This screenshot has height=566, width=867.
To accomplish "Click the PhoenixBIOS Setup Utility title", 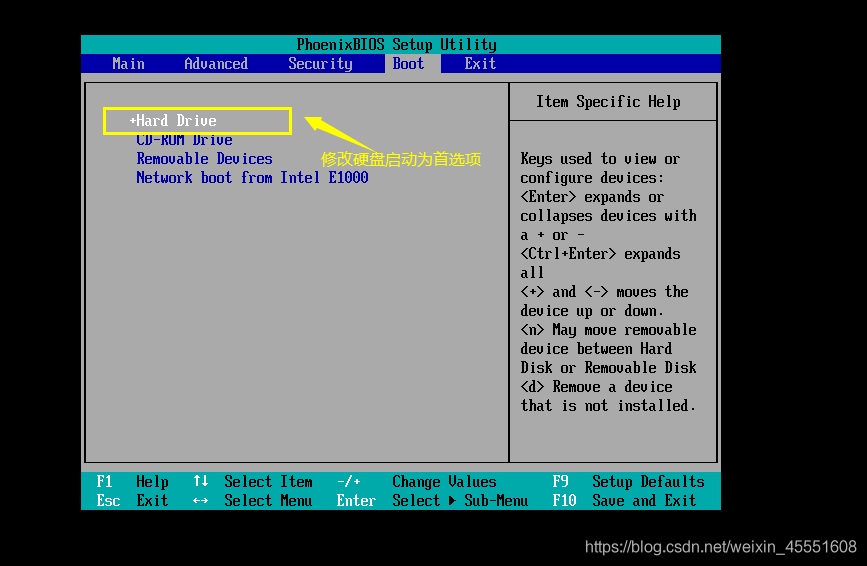I will 396,44.
